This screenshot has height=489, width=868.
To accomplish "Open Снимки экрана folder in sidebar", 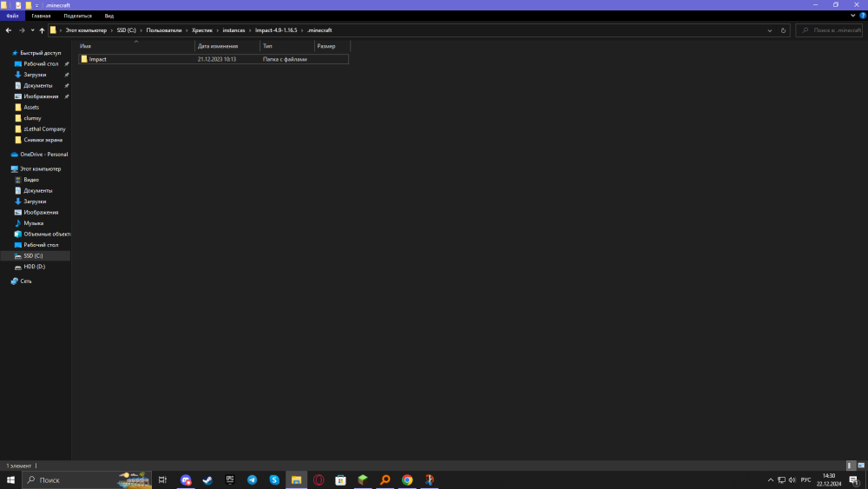I will [43, 140].
